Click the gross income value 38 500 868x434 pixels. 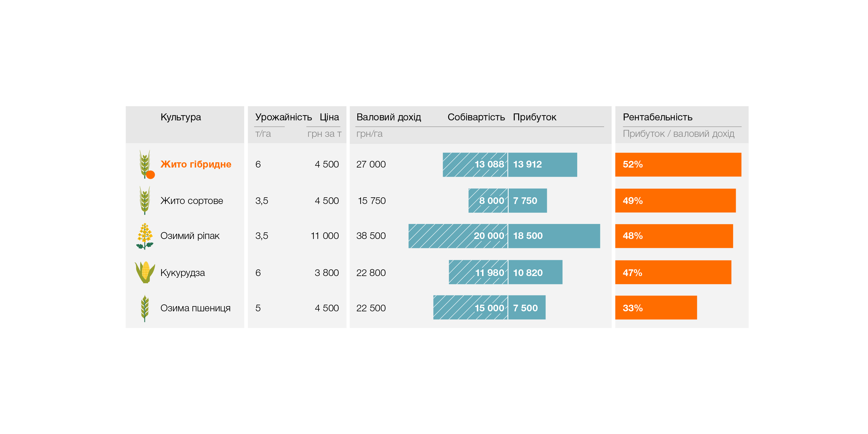[371, 236]
